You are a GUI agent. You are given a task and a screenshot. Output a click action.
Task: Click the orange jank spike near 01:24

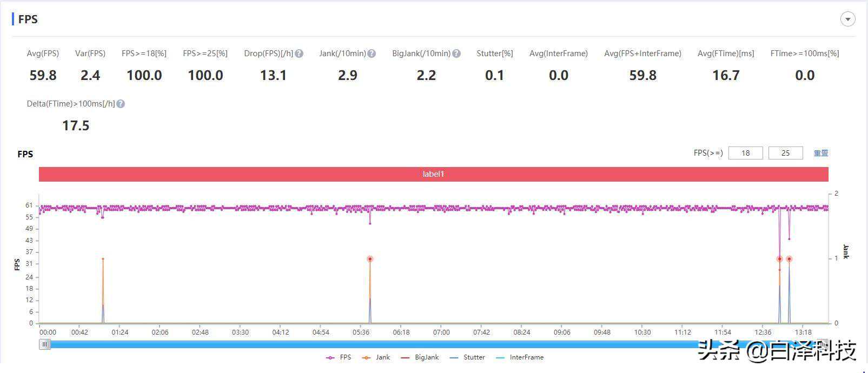pyautogui.click(x=103, y=259)
